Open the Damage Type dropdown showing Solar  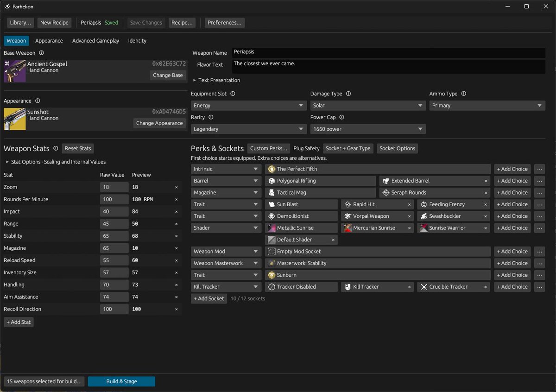[368, 106]
